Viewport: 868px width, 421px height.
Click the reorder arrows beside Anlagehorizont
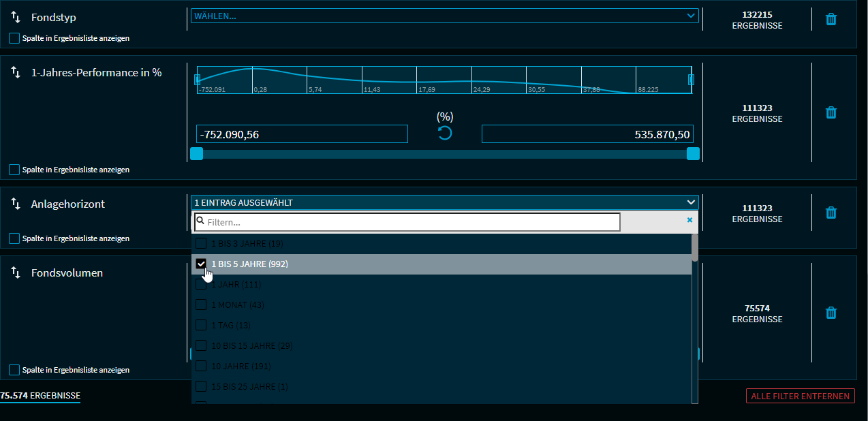[16, 204]
